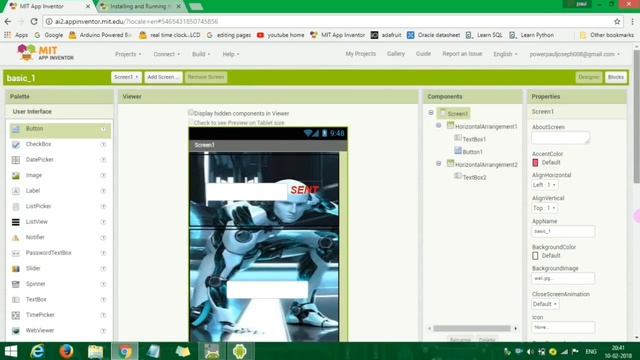The width and height of the screenshot is (640, 360).
Task: Open the English language dropdown
Action: pyautogui.click(x=505, y=54)
